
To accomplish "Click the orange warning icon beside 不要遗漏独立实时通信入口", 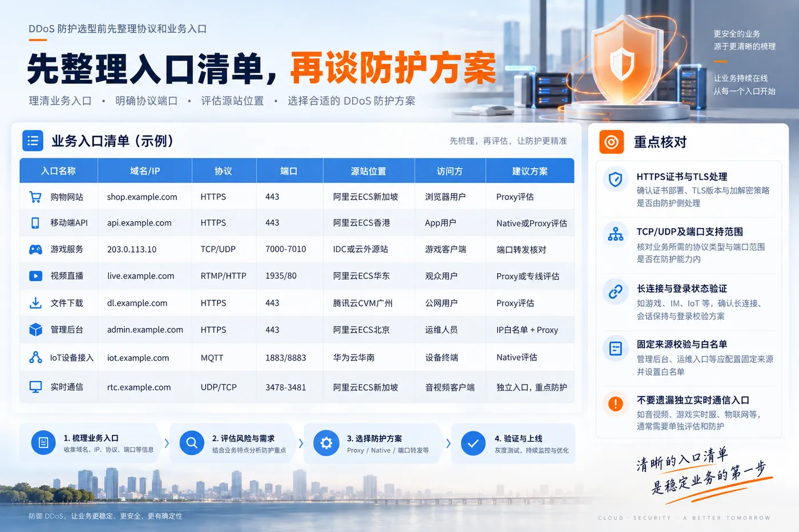I will click(615, 404).
